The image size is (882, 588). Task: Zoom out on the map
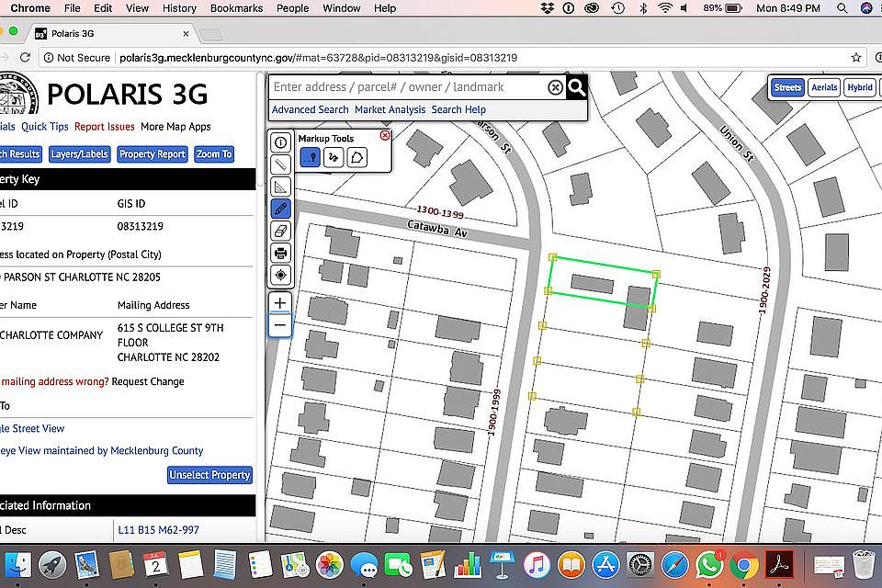tap(280, 325)
